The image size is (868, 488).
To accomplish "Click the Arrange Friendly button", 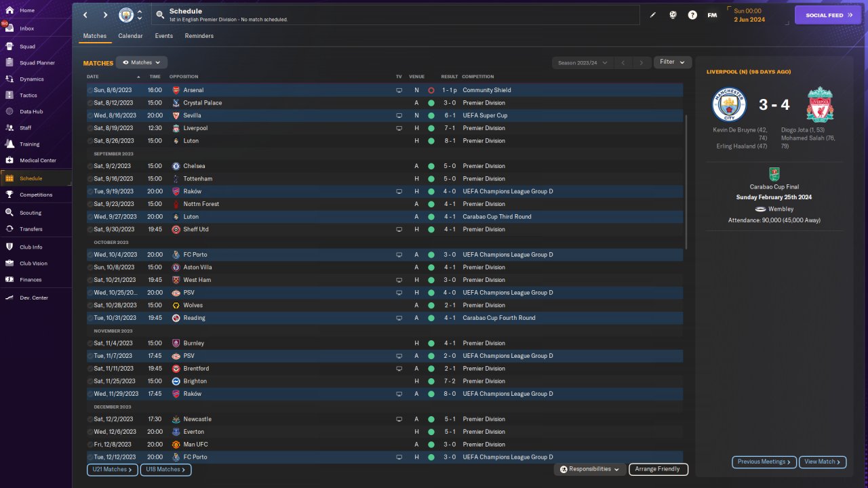I will (658, 469).
